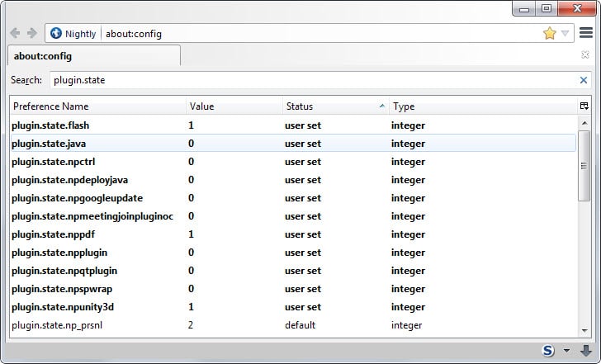The width and height of the screenshot is (601, 364).
Task: Open the bookmarks dropdown arrow beside star
Action: click(565, 34)
